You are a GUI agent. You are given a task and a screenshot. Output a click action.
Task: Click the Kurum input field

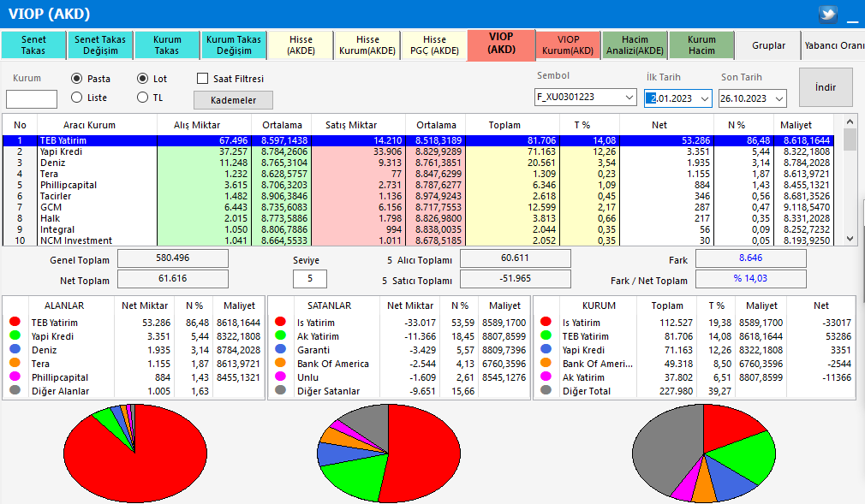click(32, 99)
